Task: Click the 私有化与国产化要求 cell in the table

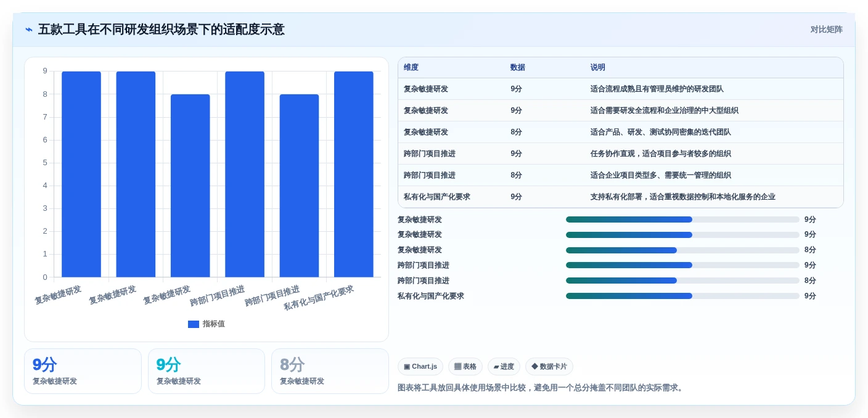Action: coord(437,197)
